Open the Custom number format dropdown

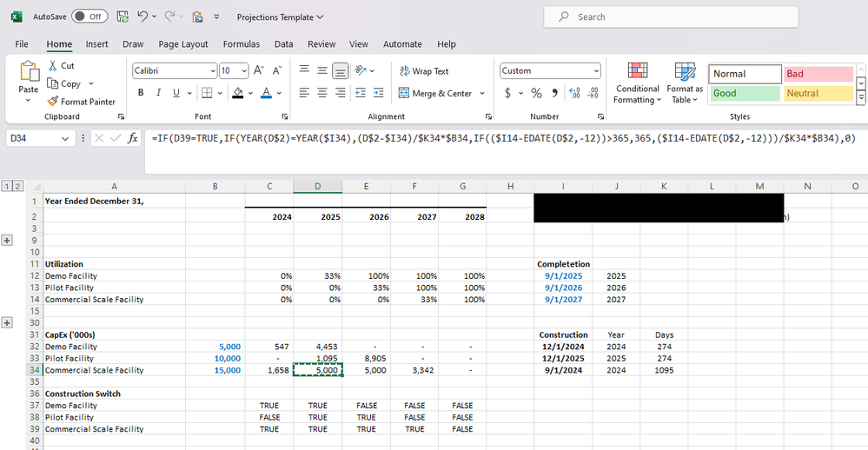point(550,70)
